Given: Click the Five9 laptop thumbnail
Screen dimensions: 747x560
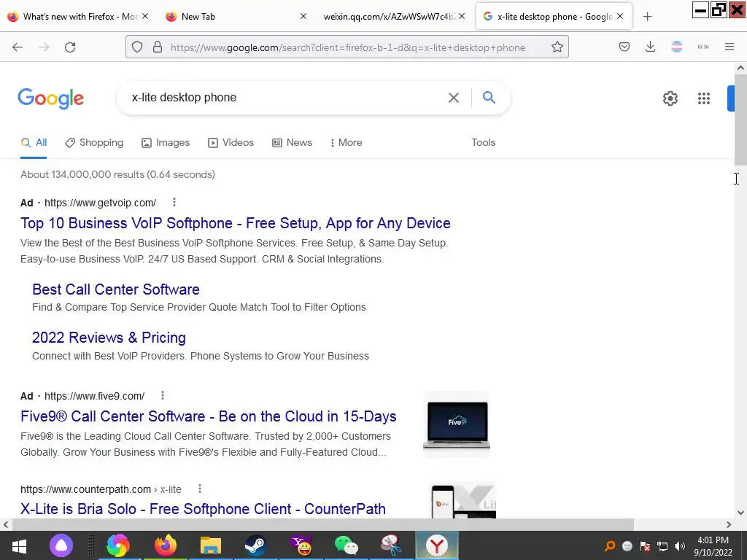Looking at the screenshot, I should pos(457,425).
